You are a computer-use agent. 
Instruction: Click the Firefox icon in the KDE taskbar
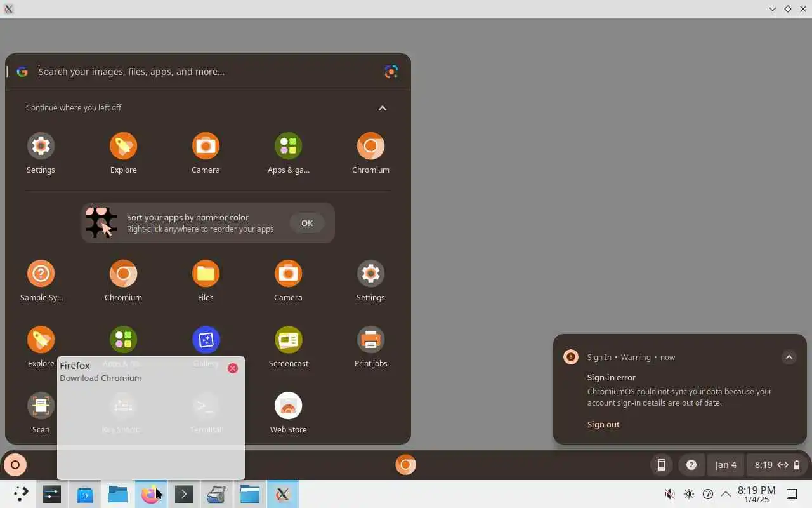[x=150, y=494]
